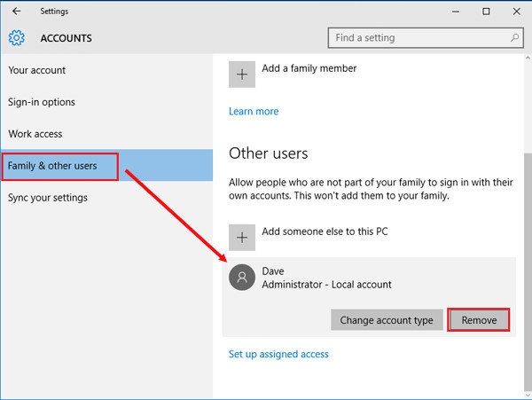The height and width of the screenshot is (400, 532).
Task: Open the Learn more link
Action: 254,112
